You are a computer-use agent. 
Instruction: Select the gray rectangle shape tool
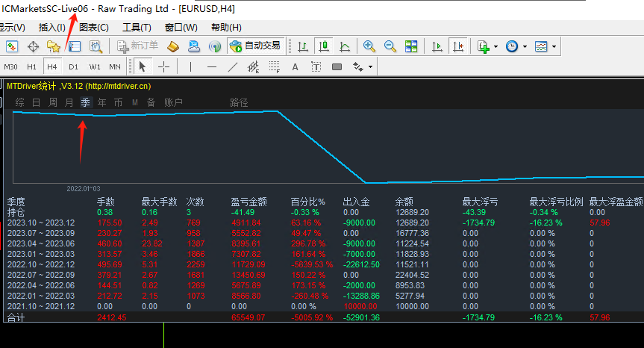coord(337,67)
